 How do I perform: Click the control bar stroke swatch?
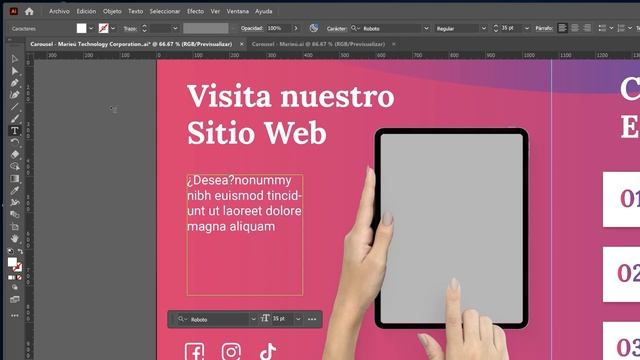103,28
